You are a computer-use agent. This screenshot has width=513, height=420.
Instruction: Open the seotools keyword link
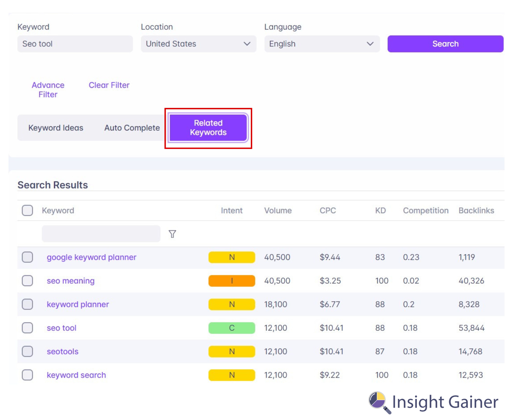pyautogui.click(x=63, y=351)
